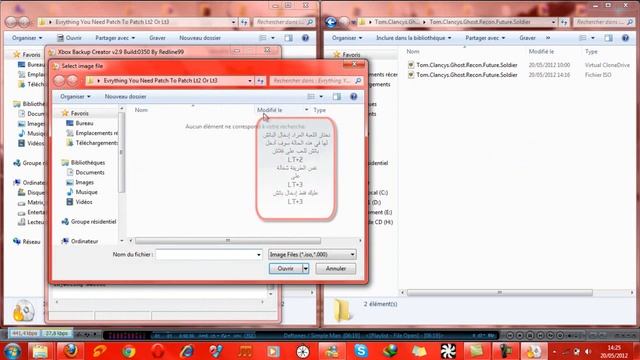Open Partager avec menu in Ghost Recon window
This screenshot has height=360, width=640.
coord(485,38)
